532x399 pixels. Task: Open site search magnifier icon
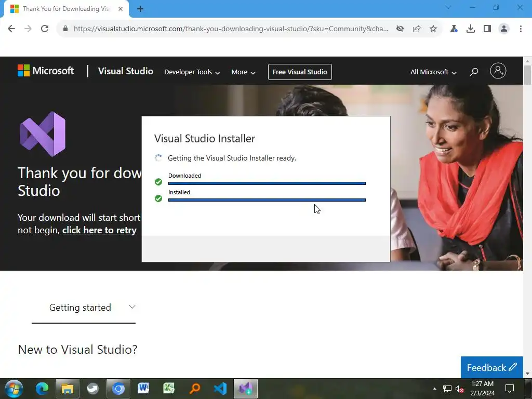pos(474,72)
